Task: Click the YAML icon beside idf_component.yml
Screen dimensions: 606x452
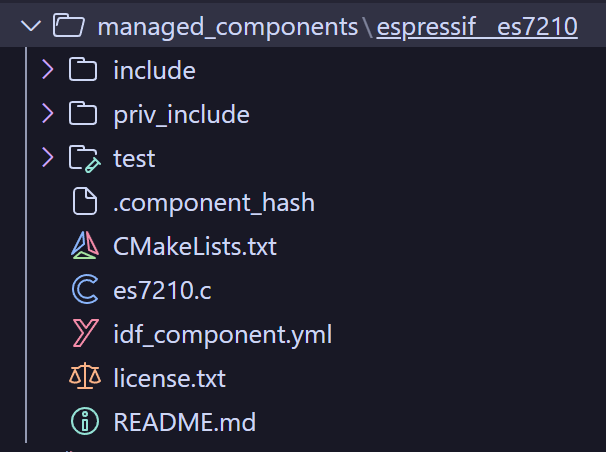Action: tap(84, 334)
